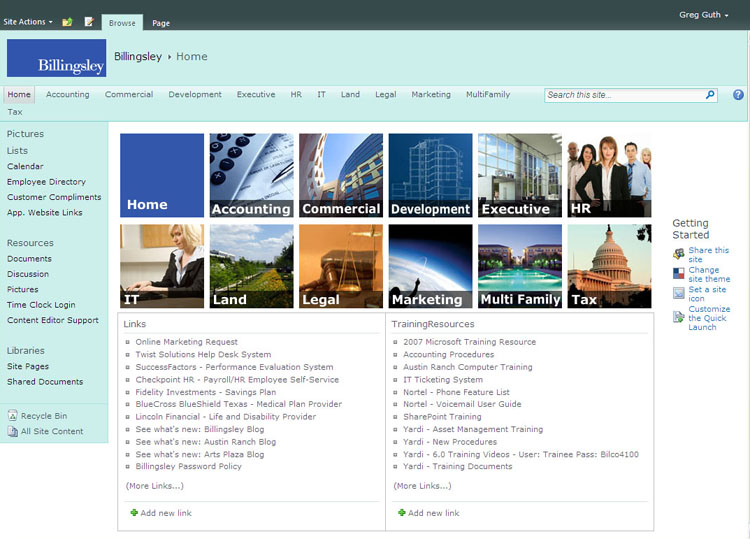Click the Edit Page icon

pos(89,21)
